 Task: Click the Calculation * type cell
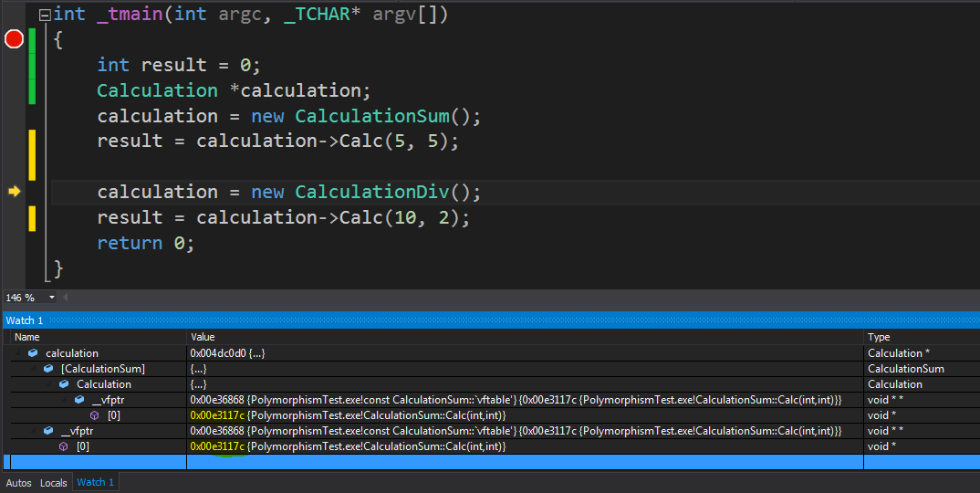tap(898, 353)
